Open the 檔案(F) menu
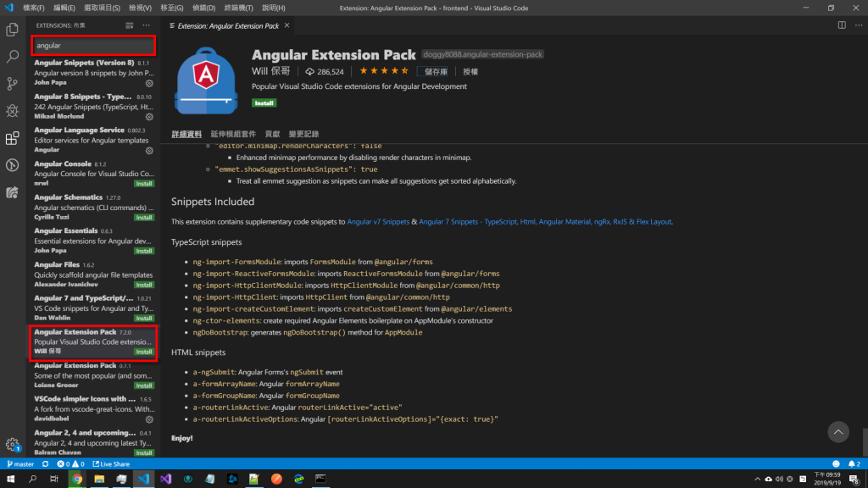This screenshot has height=488, width=868. pyautogui.click(x=34, y=8)
